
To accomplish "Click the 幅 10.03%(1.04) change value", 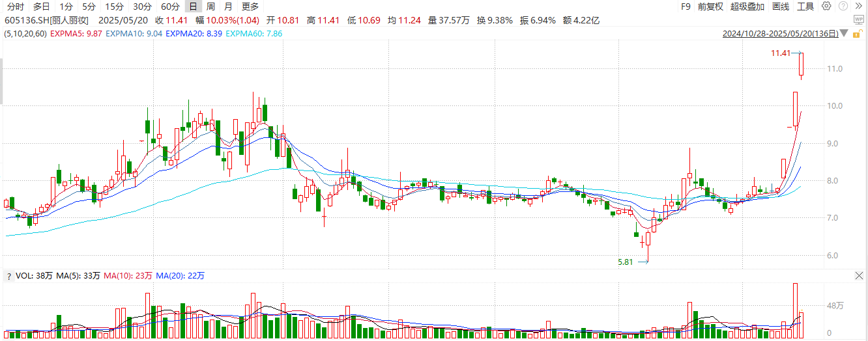I will 227,20.
